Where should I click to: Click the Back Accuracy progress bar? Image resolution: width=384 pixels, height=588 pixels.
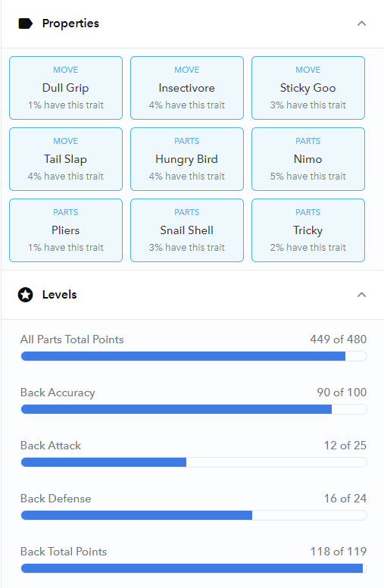click(194, 409)
